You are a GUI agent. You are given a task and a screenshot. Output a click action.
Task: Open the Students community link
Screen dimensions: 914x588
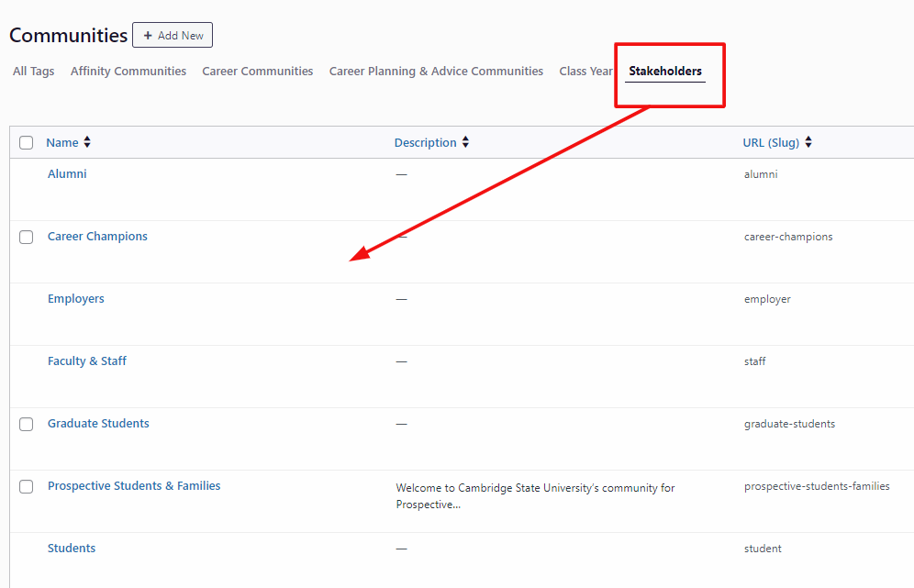72,548
